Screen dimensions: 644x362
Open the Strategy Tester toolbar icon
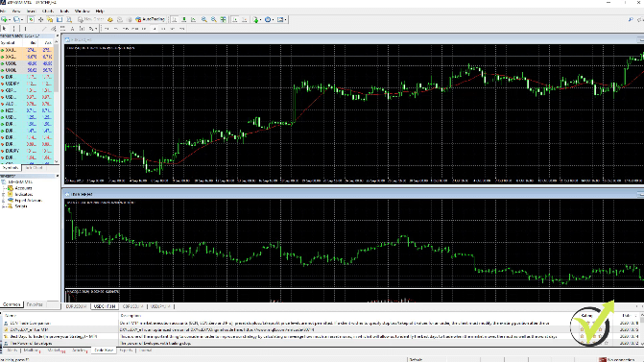coord(69,19)
